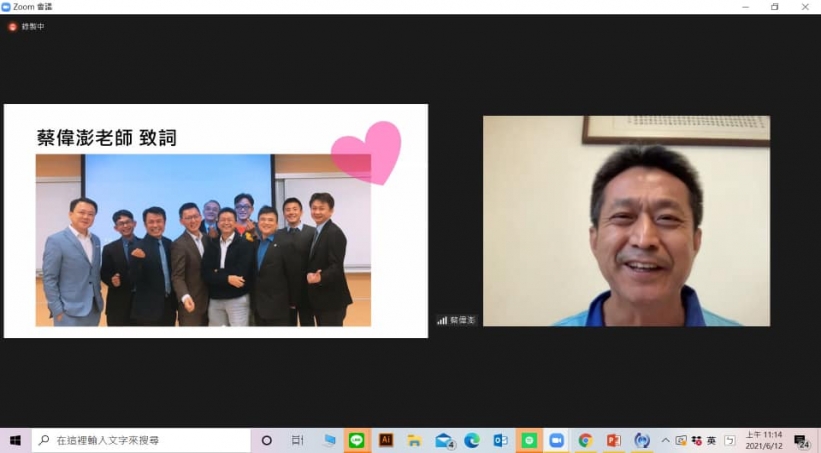Open Outlook from the taskbar
The height and width of the screenshot is (453, 821).
coord(500,440)
